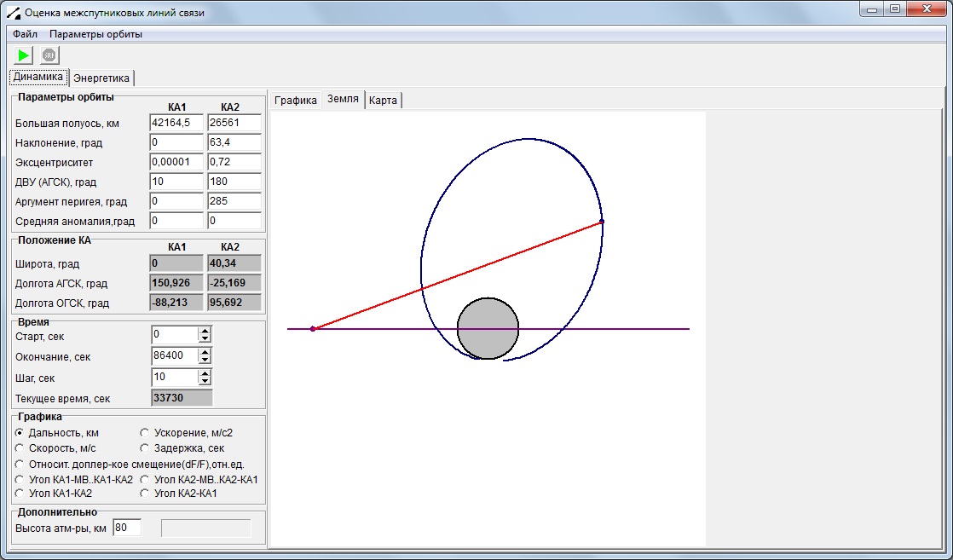Click the КА1 Эксцентриситет field 0,00001
The image size is (953, 560).
176,162
